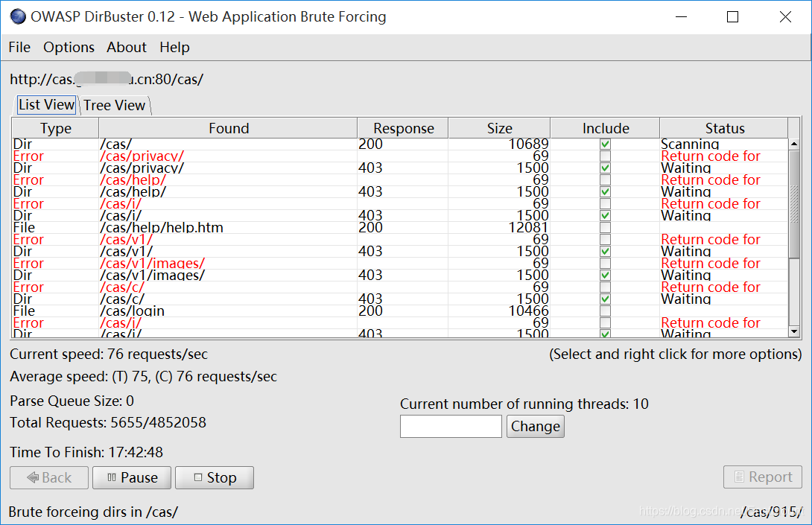Viewport: 812px width, 525px height.
Task: Open the About menu
Action: [x=127, y=47]
